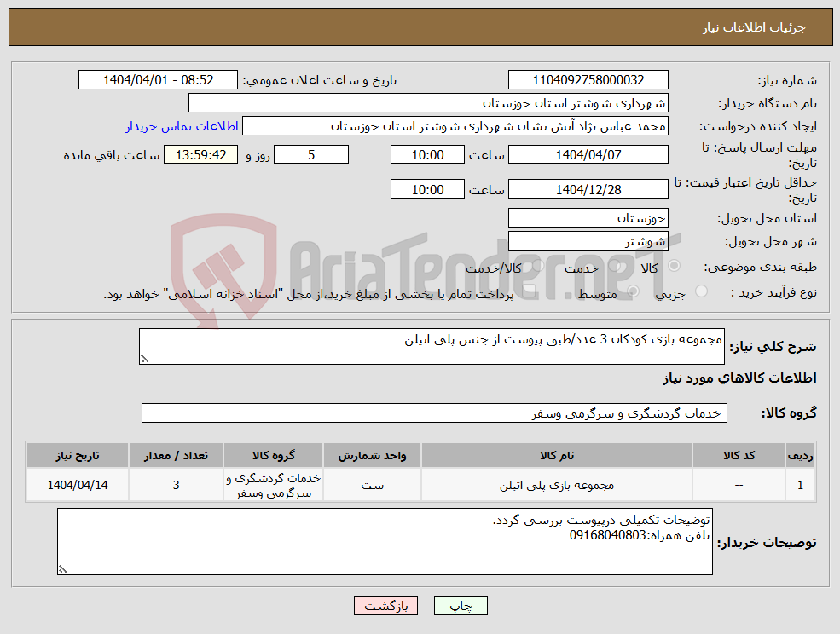This screenshot has width=840, height=634.
Task: Click the quantity cell showing 3
Action: (176, 485)
